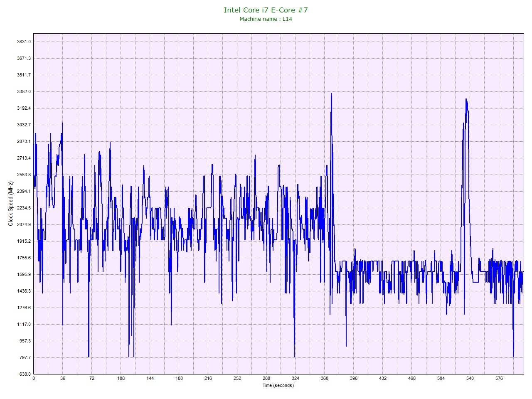Click the chart title Intel Core i7 E-Core #7
The height and width of the screenshot is (399, 532).
coord(266,10)
